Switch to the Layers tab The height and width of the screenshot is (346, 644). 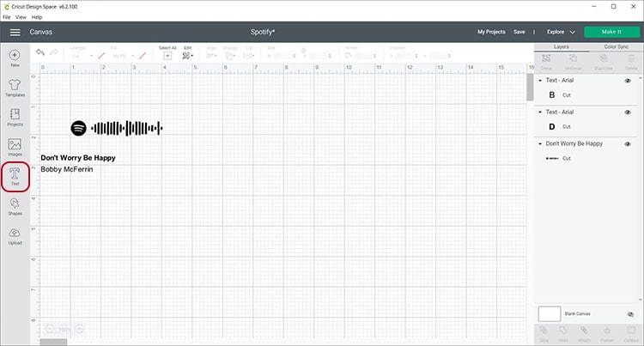(561, 46)
